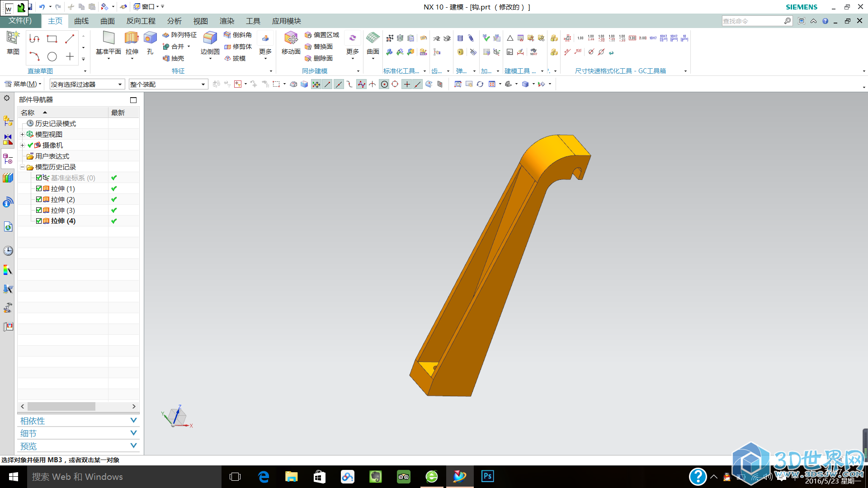This screenshot has width=868, height=488.
Task: Click the Draft (拔模) tool
Action: point(235,58)
